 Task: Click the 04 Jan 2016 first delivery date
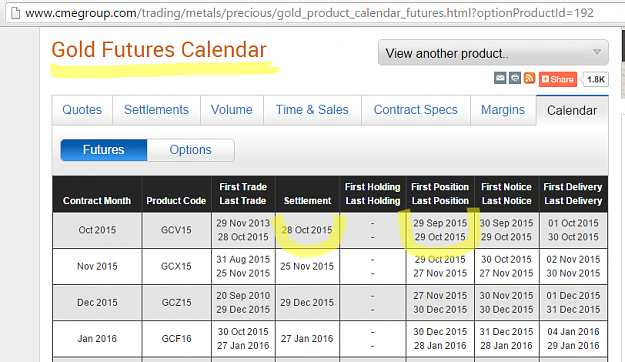point(573,332)
